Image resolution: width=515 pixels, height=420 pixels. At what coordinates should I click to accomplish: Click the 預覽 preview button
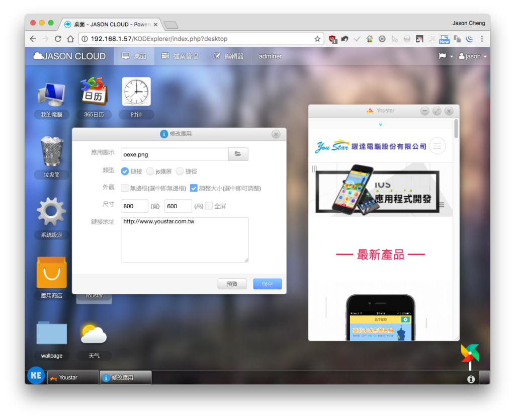click(232, 284)
